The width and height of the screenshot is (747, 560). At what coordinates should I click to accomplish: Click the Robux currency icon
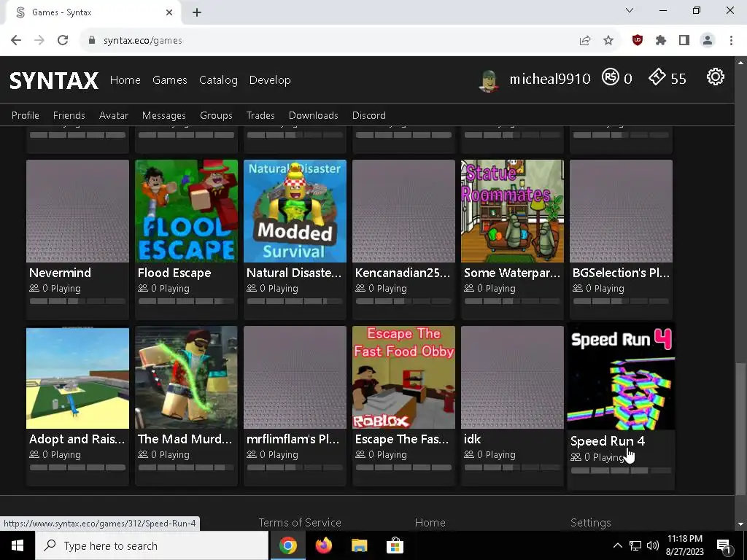coord(611,77)
